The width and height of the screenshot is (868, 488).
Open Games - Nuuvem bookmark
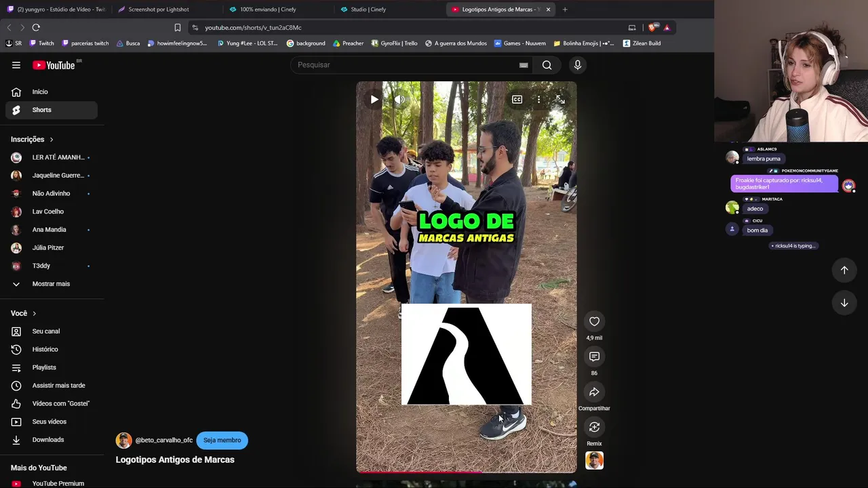pyautogui.click(x=520, y=43)
